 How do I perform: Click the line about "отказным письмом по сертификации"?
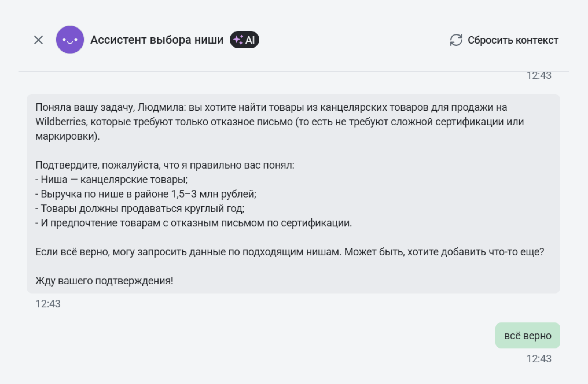click(194, 223)
